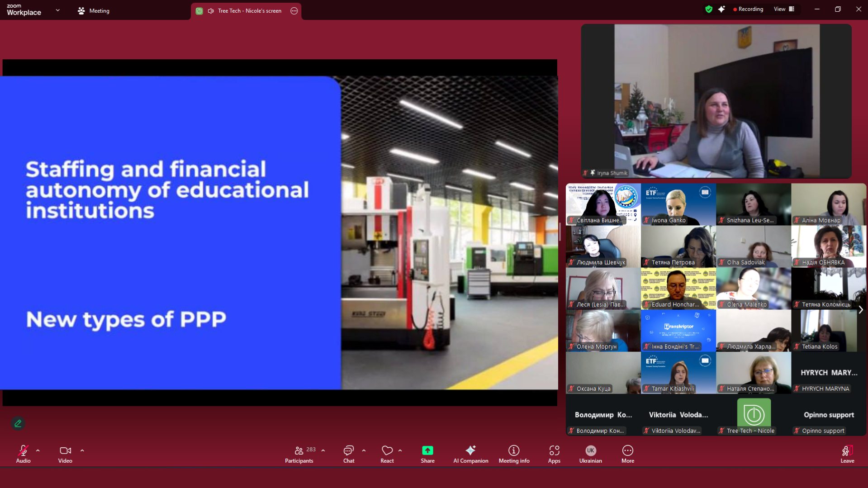Leave the meeting

pyautogui.click(x=847, y=454)
